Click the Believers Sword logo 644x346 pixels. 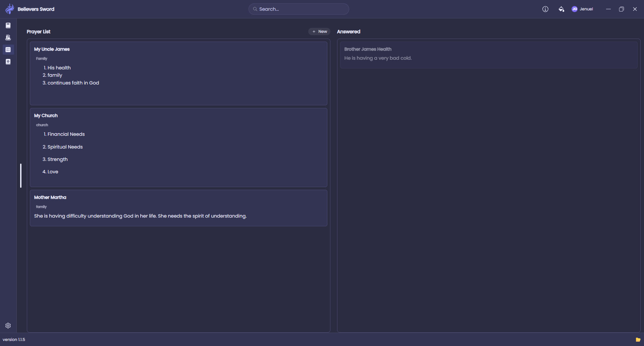tap(10, 9)
